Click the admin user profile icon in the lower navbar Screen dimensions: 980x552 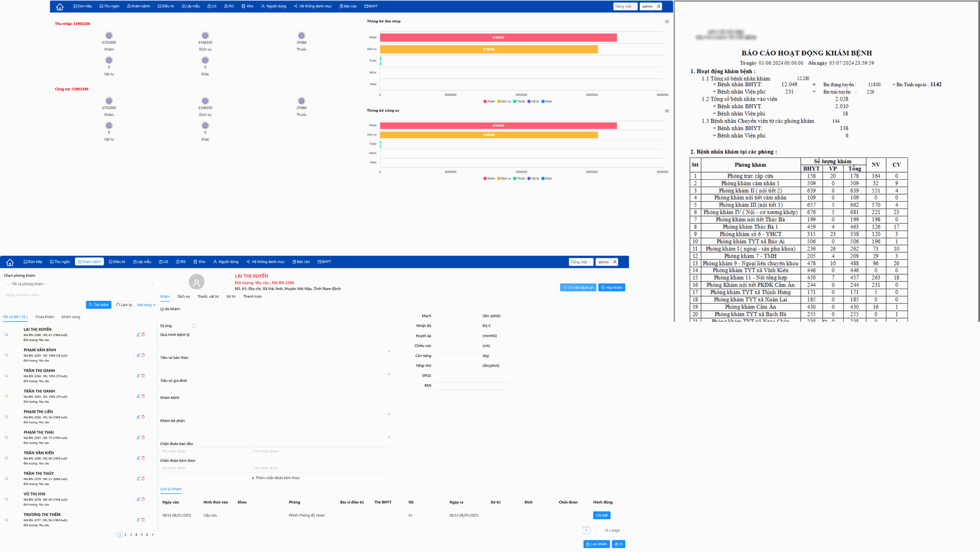(x=615, y=262)
